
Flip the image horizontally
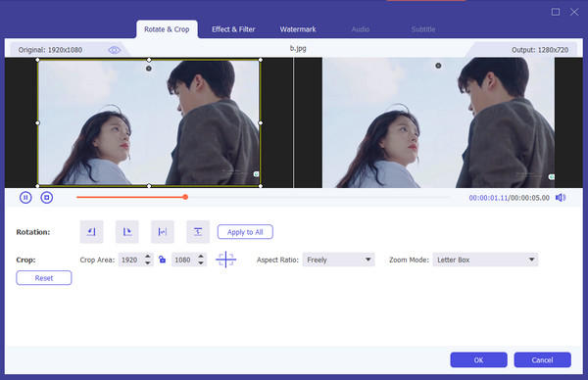tap(163, 232)
